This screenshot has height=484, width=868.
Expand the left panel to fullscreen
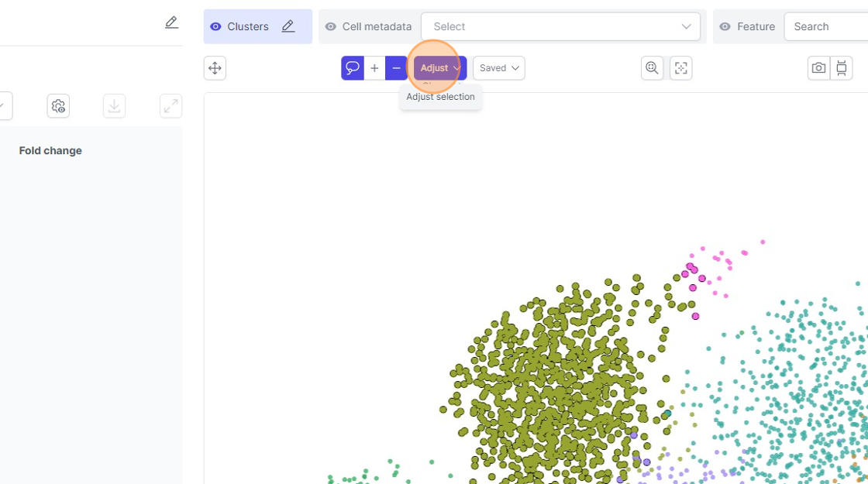(x=170, y=106)
